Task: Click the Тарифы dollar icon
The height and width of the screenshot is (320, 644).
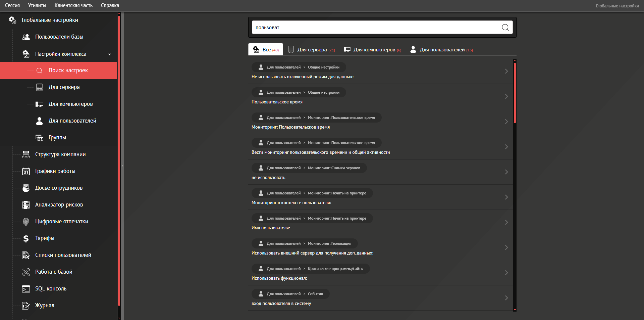Action: (26, 238)
